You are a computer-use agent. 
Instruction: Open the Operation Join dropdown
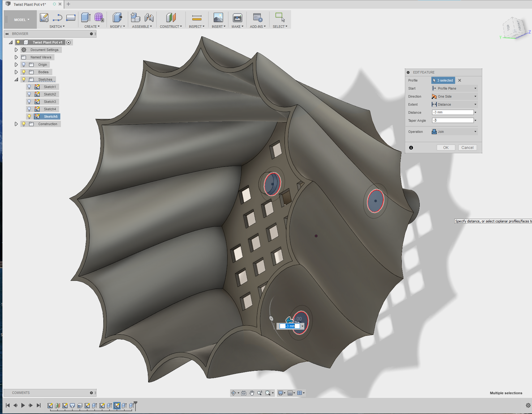pos(454,132)
